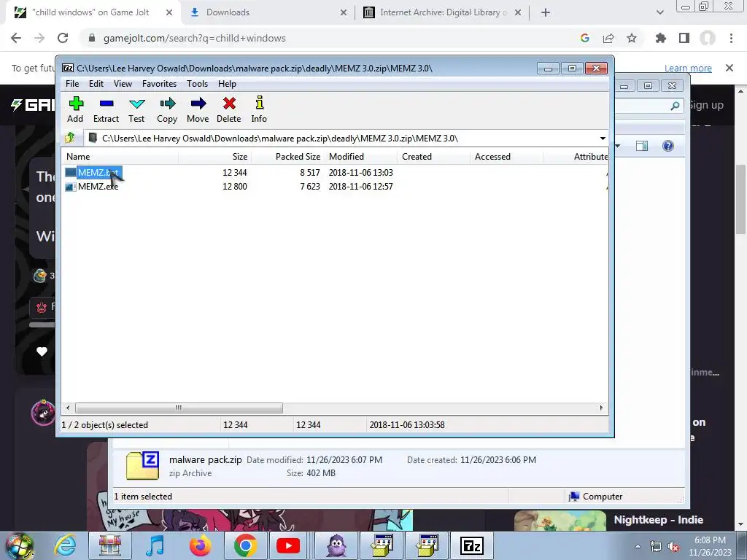Click the Google search icon in address bar

click(585, 38)
